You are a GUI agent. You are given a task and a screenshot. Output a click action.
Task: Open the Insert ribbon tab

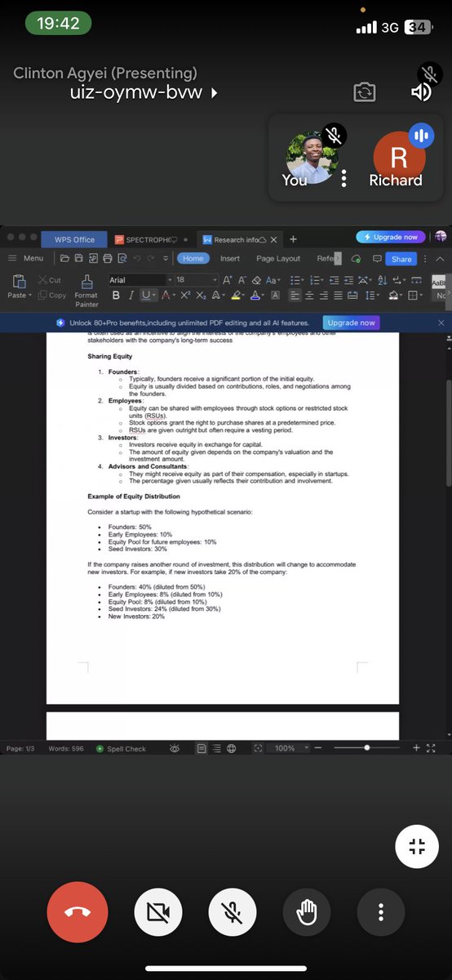coord(230,258)
